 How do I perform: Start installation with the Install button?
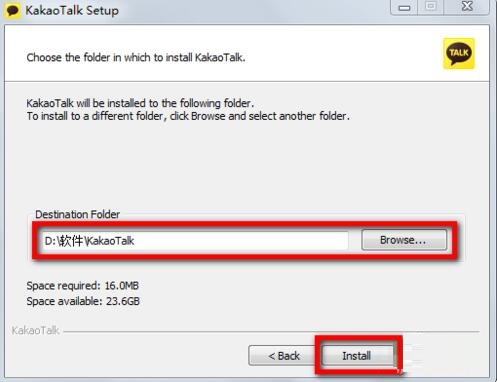pos(357,356)
